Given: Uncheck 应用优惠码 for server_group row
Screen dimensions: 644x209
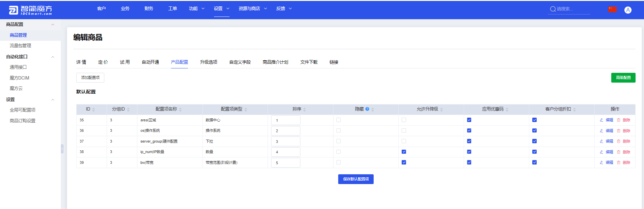Looking at the screenshot, I should pos(469,141).
